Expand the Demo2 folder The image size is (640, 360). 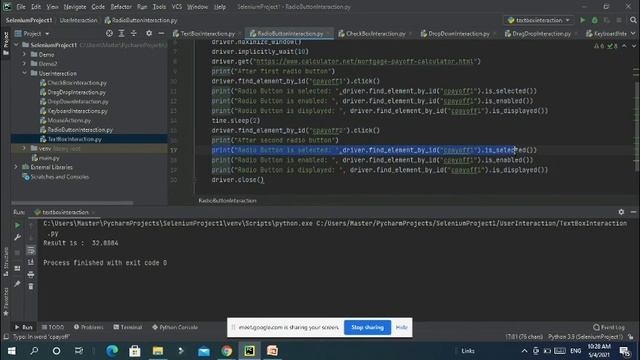pyautogui.click(x=24, y=64)
